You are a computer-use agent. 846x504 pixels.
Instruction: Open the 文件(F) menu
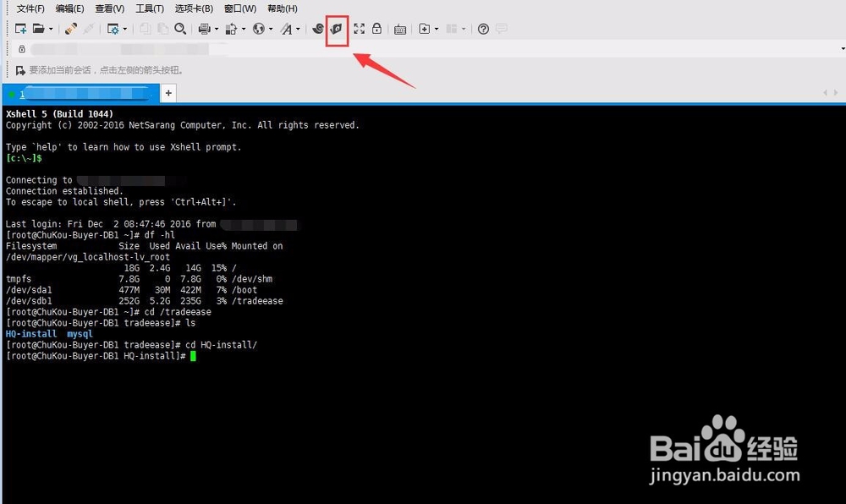(x=30, y=8)
